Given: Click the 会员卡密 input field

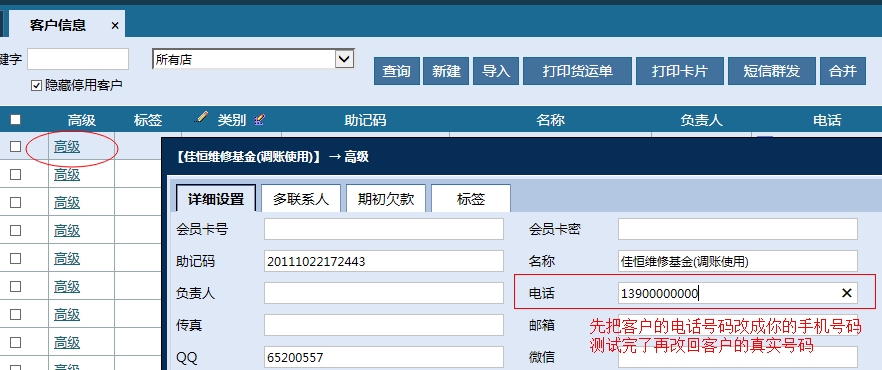Looking at the screenshot, I should click(738, 229).
